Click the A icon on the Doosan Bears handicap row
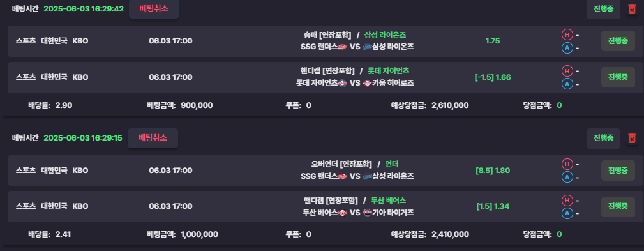 point(567,213)
